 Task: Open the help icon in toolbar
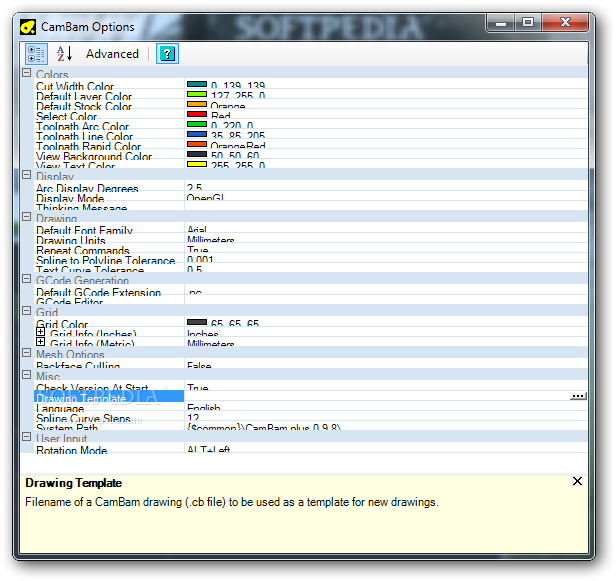pyautogui.click(x=167, y=54)
